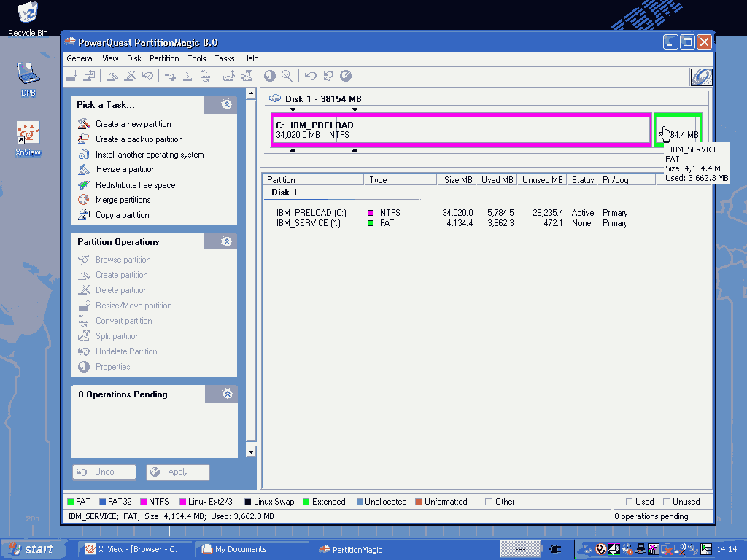This screenshot has height=560, width=747.
Task: Click the Create a backup partition icon
Action: click(84, 139)
